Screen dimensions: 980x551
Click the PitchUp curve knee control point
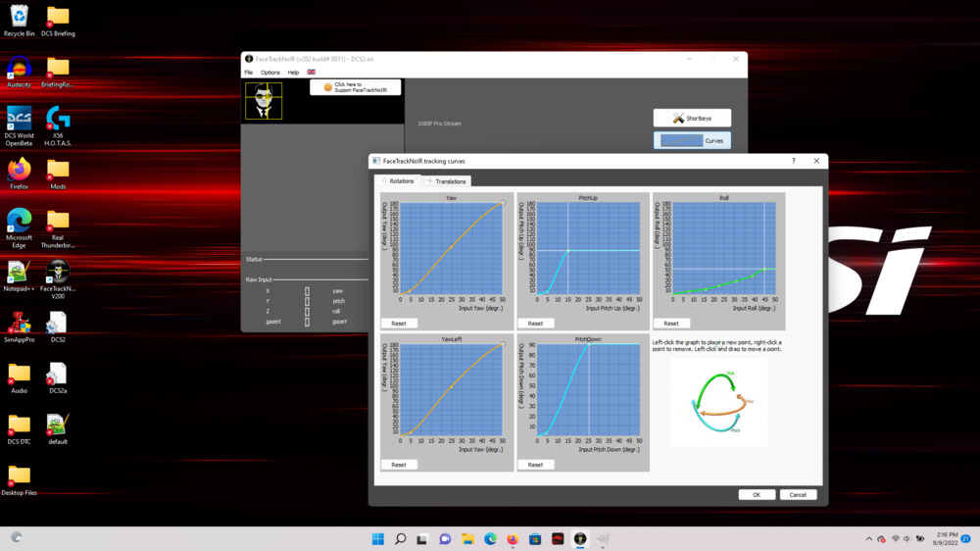pyautogui.click(x=567, y=251)
